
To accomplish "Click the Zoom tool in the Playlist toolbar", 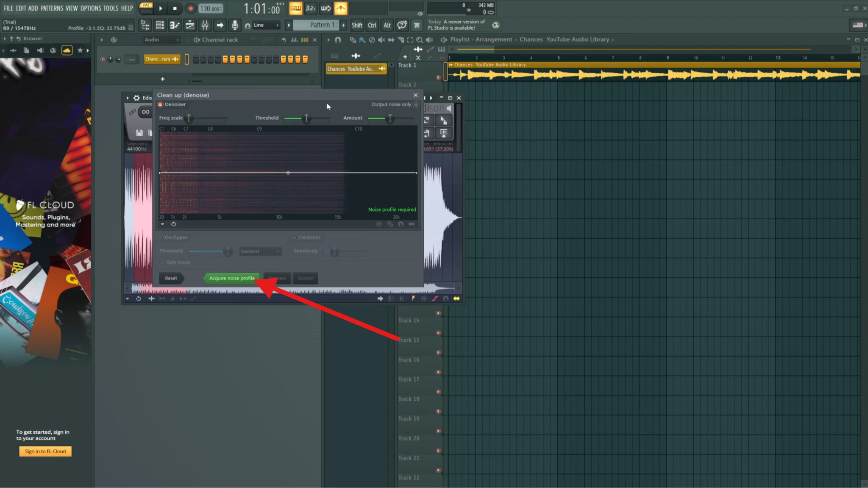I will 420,39.
